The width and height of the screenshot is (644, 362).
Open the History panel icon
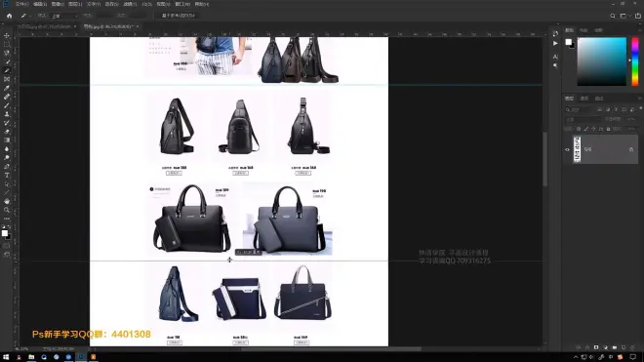pyautogui.click(x=555, y=34)
